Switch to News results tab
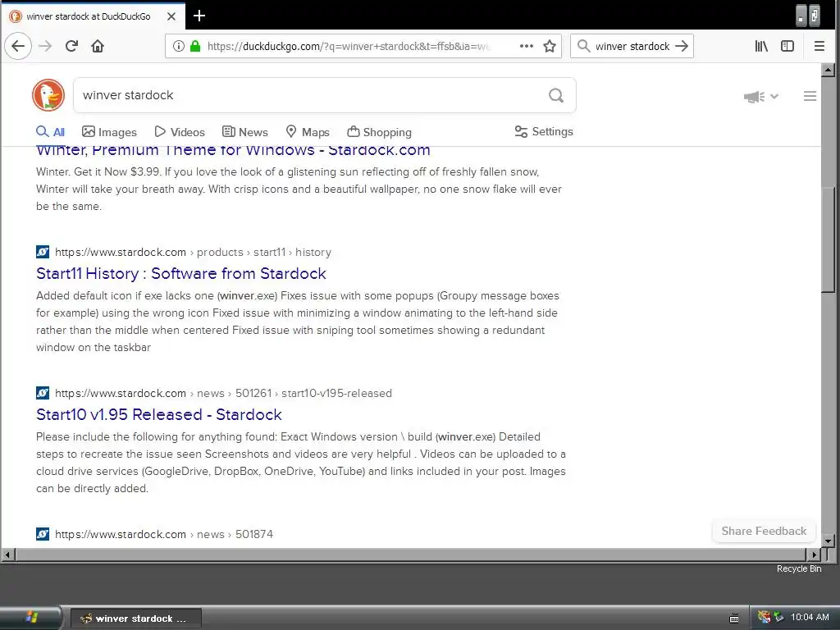Screen dimensions: 840x630 point(244,132)
